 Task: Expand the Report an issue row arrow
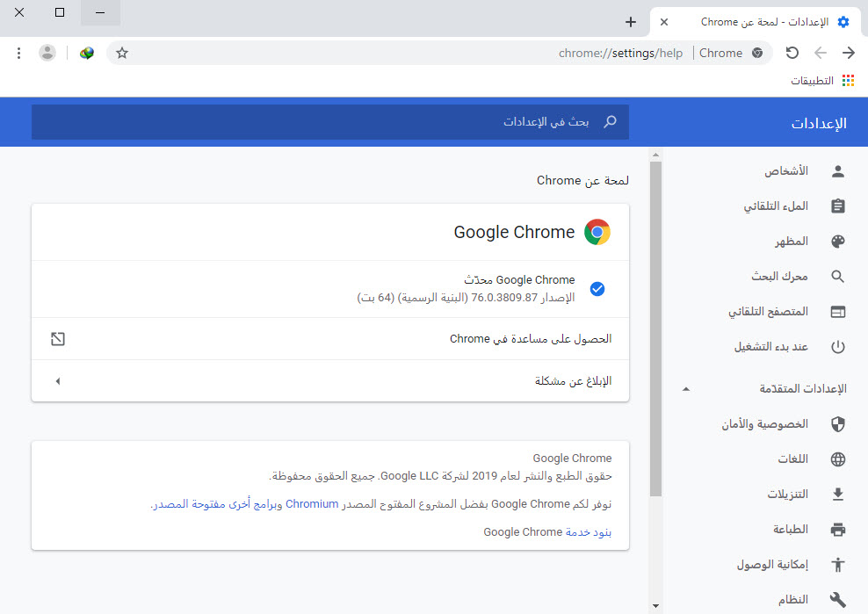point(58,381)
